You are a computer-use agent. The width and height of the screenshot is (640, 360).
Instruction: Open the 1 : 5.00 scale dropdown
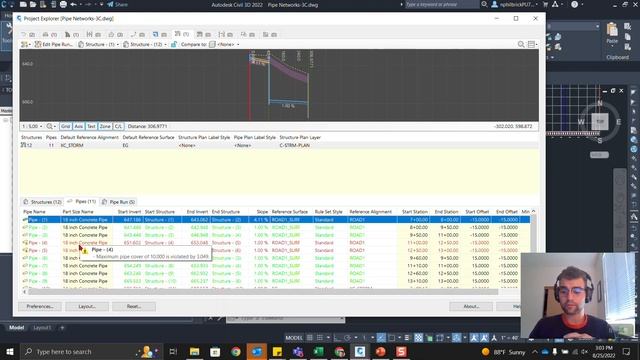coord(32,126)
